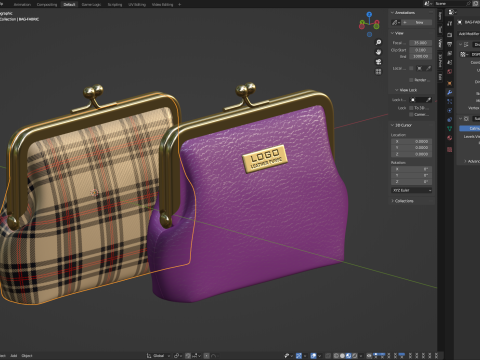Switch to the Video Editing workspace tab
Viewport: 480px width, 360px height.
pyautogui.click(x=162, y=4)
